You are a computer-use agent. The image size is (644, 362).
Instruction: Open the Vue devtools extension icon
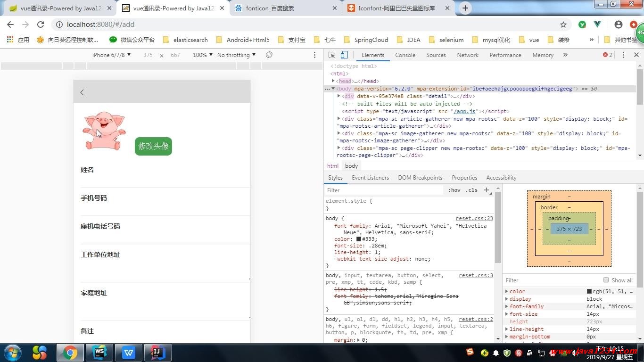(x=597, y=25)
